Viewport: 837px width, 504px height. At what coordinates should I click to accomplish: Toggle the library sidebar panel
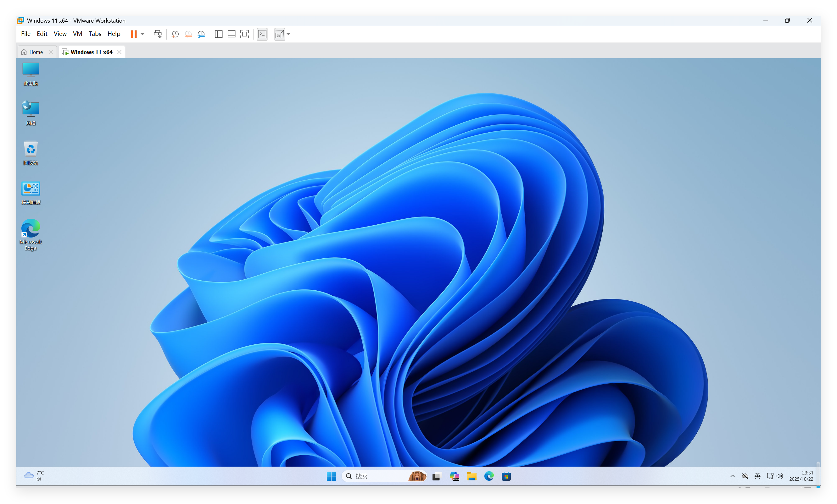click(x=218, y=34)
